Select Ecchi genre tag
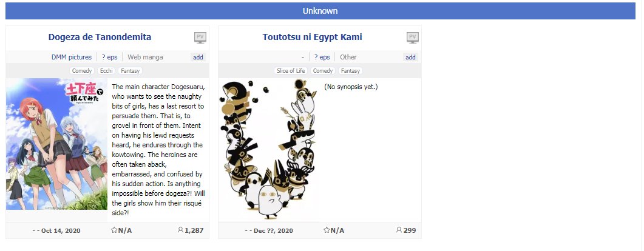This screenshot has width=644, height=251. [x=106, y=71]
